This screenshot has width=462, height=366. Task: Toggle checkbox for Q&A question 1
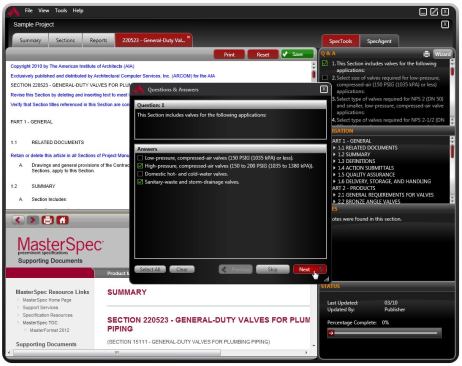coord(325,63)
